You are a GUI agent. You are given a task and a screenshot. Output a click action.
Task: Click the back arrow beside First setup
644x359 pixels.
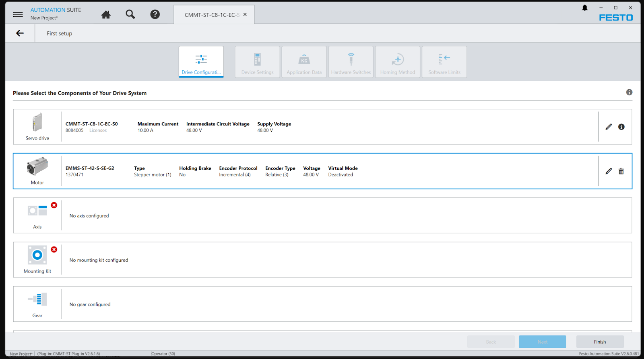pyautogui.click(x=20, y=33)
